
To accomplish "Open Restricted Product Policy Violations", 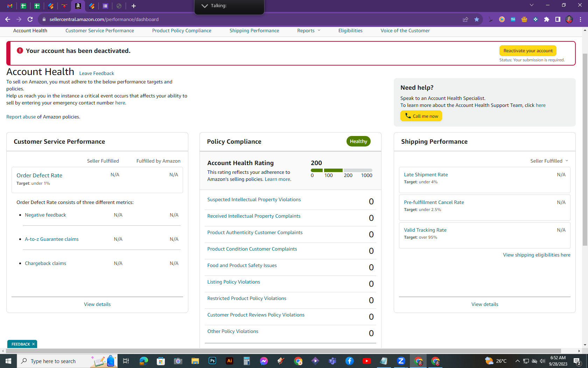I will 247,298.
